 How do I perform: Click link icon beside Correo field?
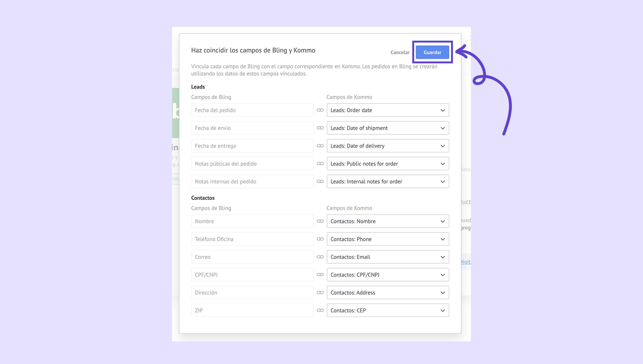(x=320, y=257)
